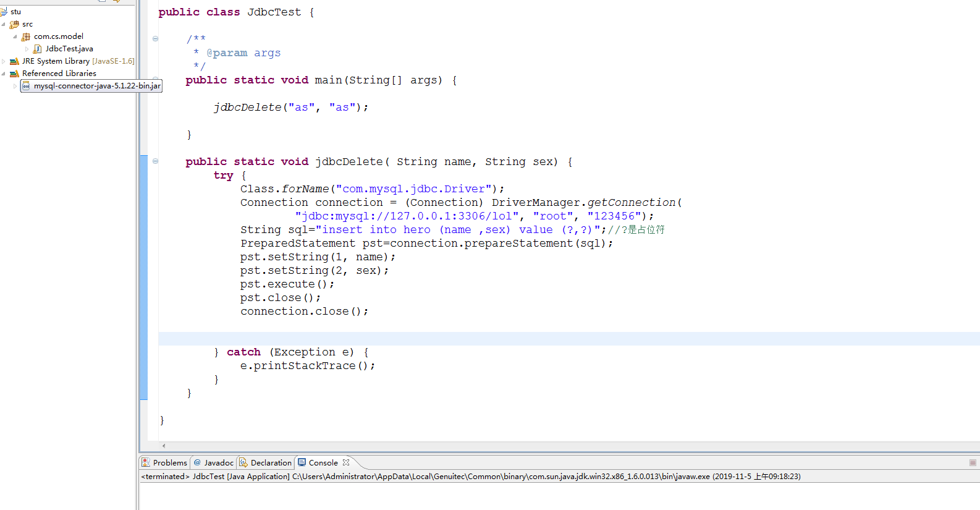Click the 'e.printStackTrace();' line
The image size is (980, 510).
point(308,366)
